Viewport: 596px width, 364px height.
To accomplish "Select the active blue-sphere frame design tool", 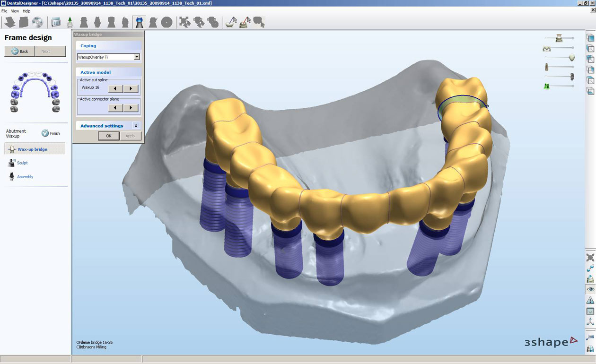I will point(139,22).
